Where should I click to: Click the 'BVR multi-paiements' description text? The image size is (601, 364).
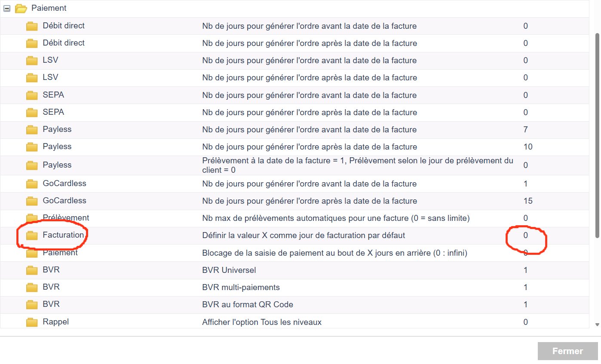(241, 288)
